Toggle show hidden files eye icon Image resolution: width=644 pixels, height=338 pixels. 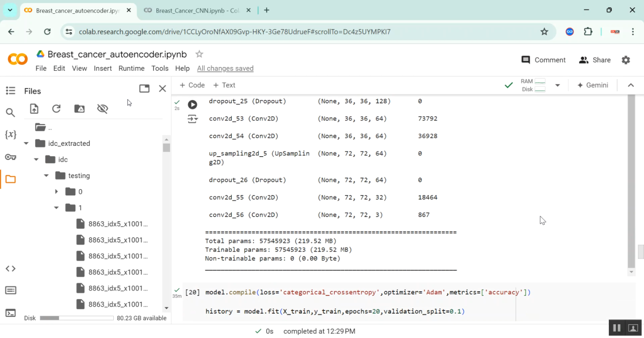[103, 109]
